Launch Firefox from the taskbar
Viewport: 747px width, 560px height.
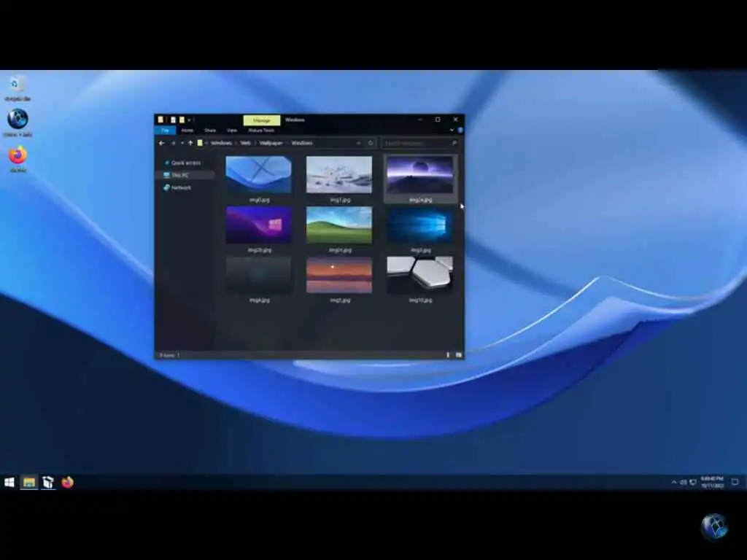(67, 483)
